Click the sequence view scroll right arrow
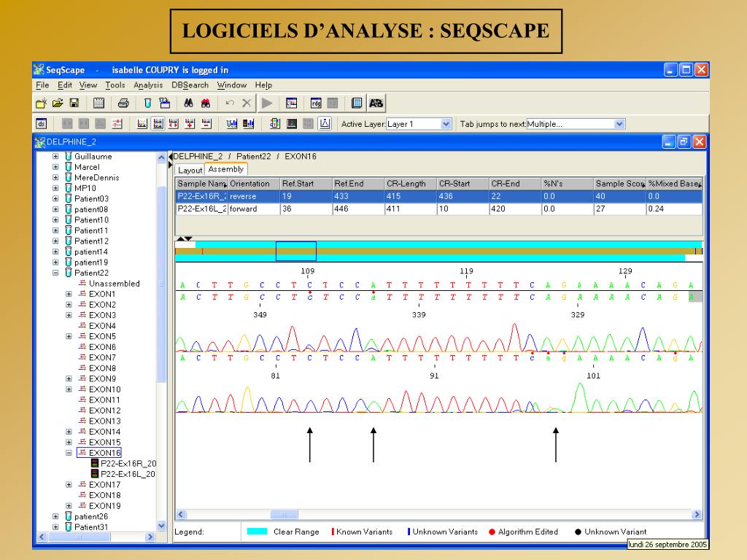This screenshot has width=747, height=560. click(697, 514)
